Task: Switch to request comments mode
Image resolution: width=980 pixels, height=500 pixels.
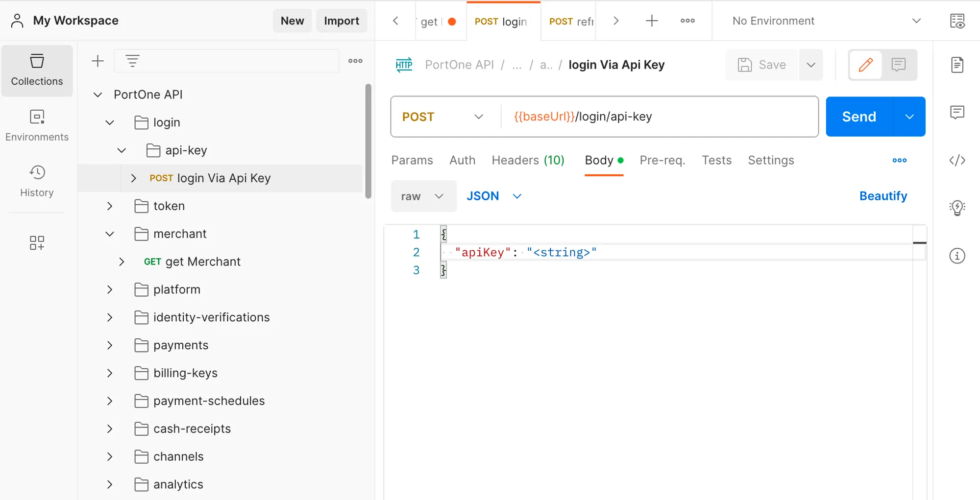Action: [899, 65]
